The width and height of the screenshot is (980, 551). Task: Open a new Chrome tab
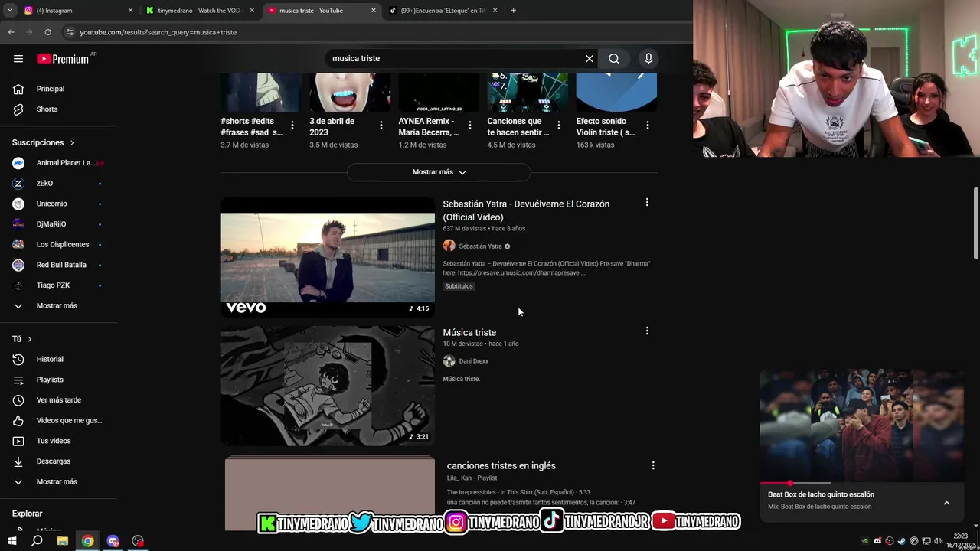coord(513,11)
